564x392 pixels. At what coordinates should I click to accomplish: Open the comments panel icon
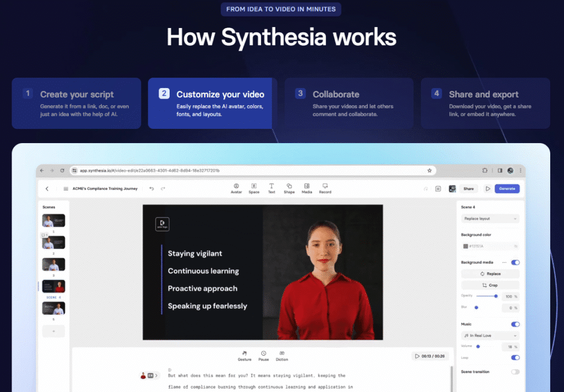(x=438, y=189)
